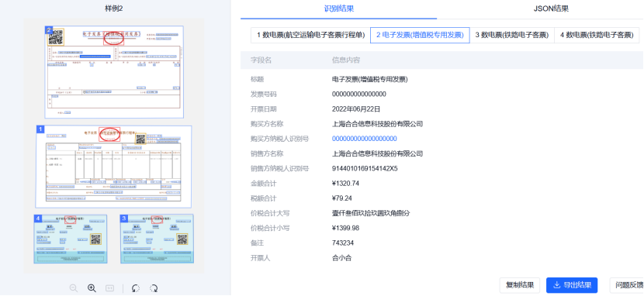Click the value 壹仟叁佰玖拾玖圆玖角捌分
Screen dimensions: 644x296
click(371, 213)
